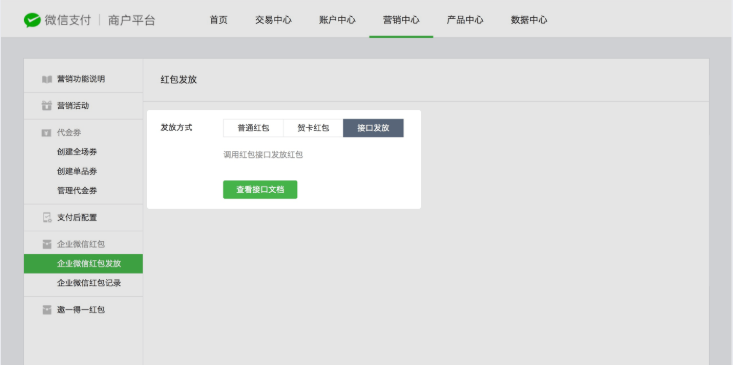Click the WeChat Pay logo icon
This screenshot has width=733, height=366.
(x=32, y=20)
